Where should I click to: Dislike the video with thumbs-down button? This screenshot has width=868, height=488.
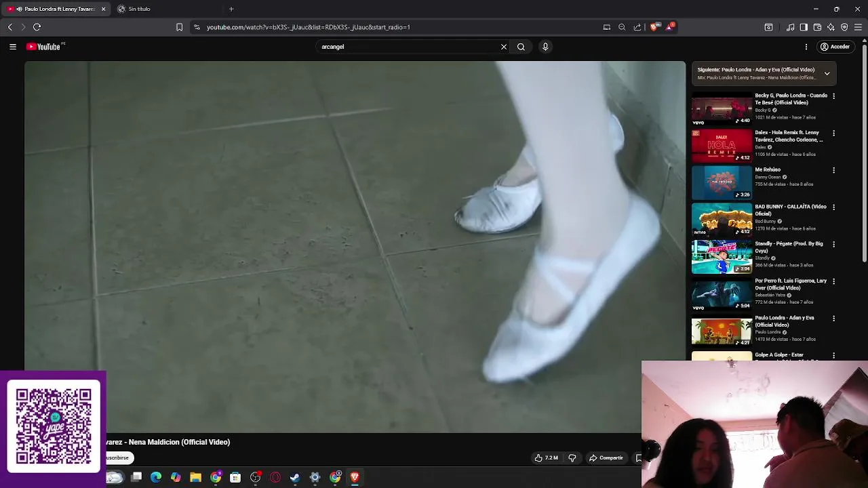point(572,458)
